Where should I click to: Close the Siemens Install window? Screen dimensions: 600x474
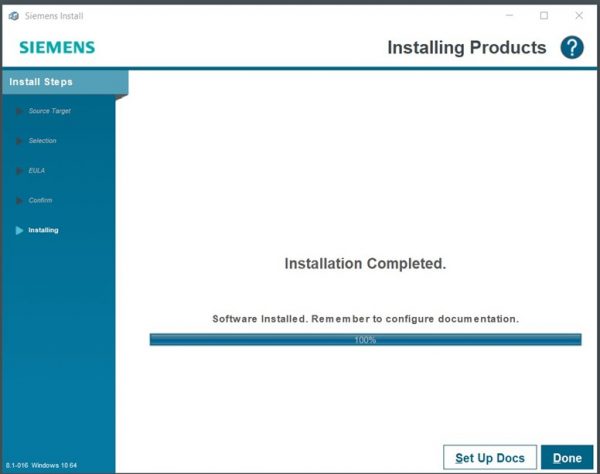point(579,16)
